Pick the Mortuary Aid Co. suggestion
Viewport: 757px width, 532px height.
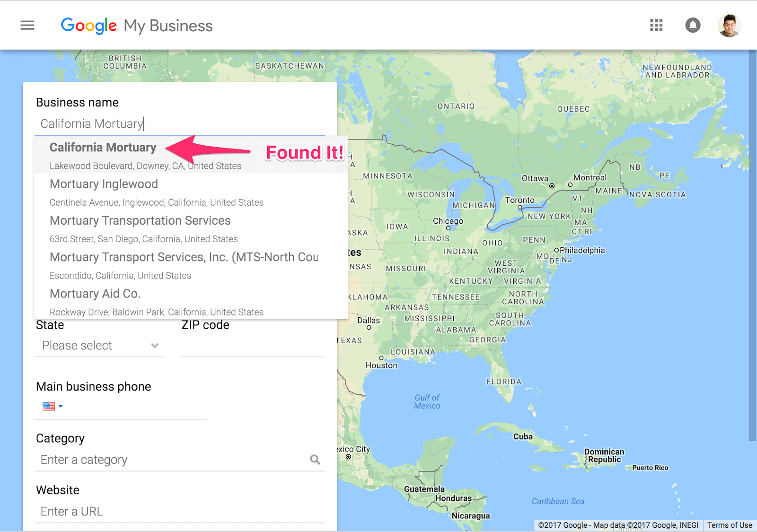(x=191, y=301)
